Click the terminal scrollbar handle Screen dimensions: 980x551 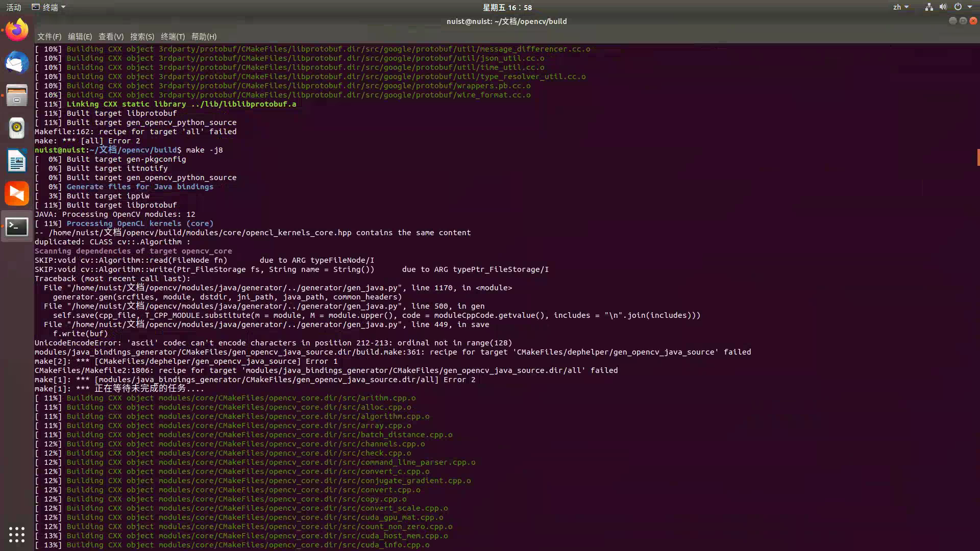coord(978,158)
